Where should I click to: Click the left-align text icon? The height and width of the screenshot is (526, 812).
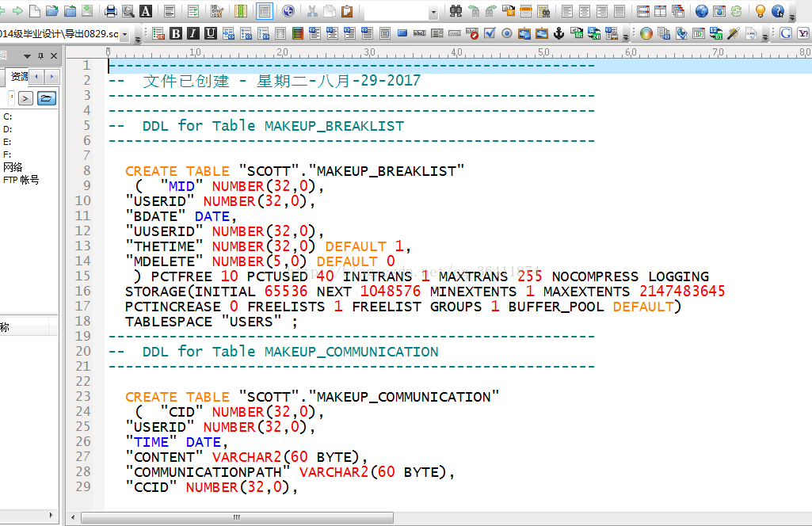click(x=567, y=11)
